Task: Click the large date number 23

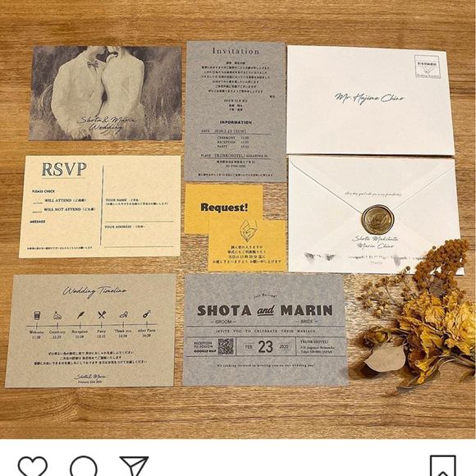Action: pos(265,346)
